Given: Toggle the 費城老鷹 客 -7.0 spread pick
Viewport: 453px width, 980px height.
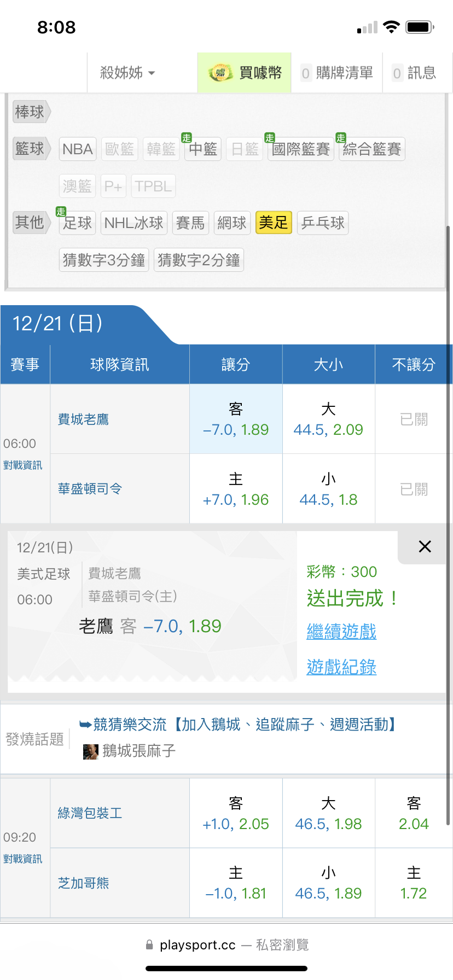Looking at the screenshot, I should point(236,419).
